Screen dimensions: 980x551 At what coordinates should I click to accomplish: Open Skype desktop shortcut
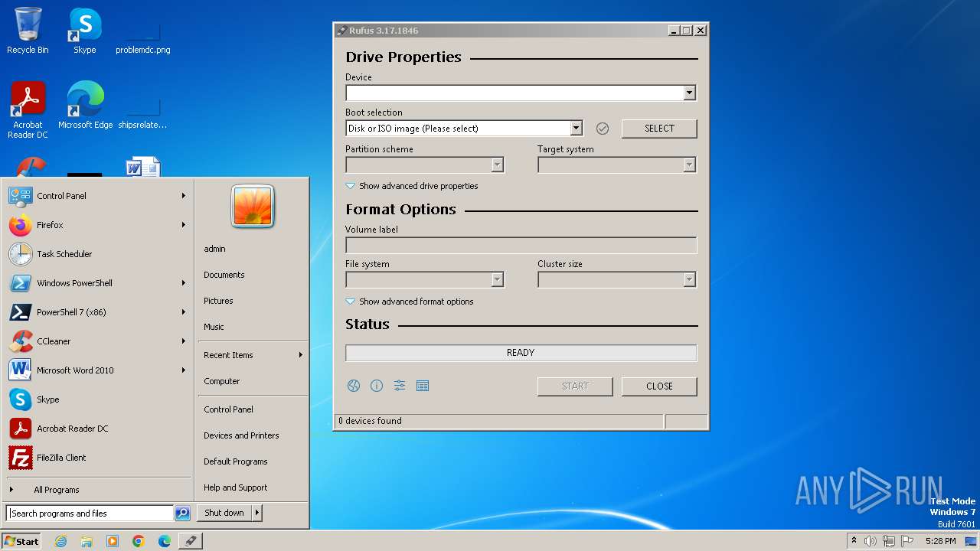coord(85,31)
